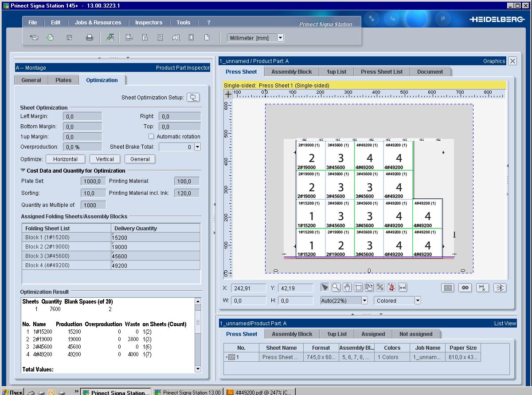The height and width of the screenshot is (395, 532).
Task: Click the toolbar icon left of the folded sheet icon
Action: coord(160,38)
